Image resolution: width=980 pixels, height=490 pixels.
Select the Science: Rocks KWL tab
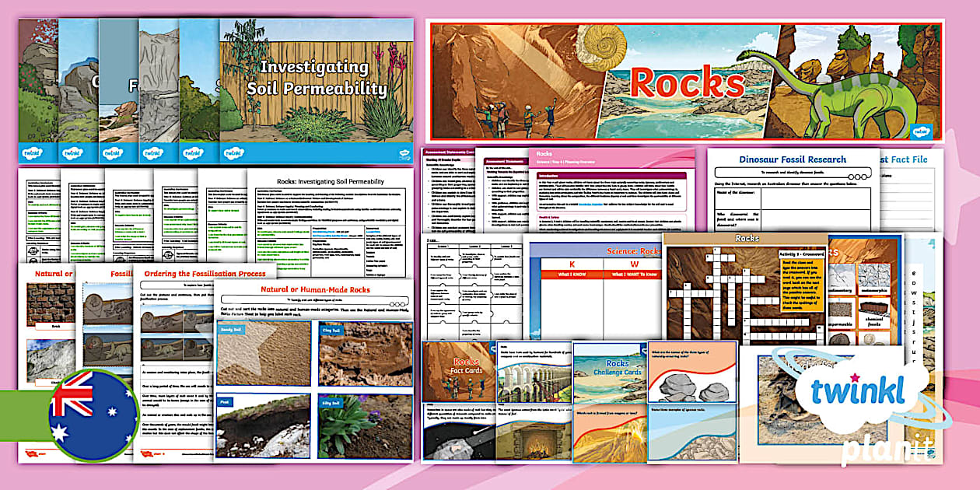[x=633, y=249]
